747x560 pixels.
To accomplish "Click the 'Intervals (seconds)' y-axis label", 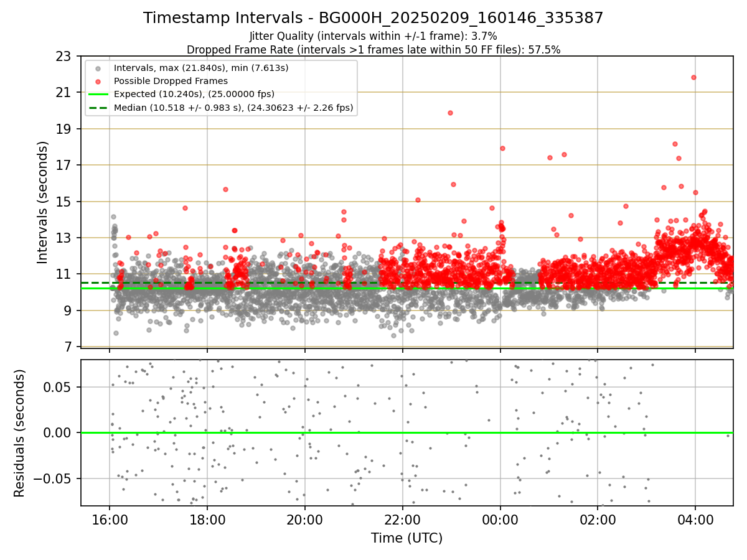I will pyautogui.click(x=42, y=202).
